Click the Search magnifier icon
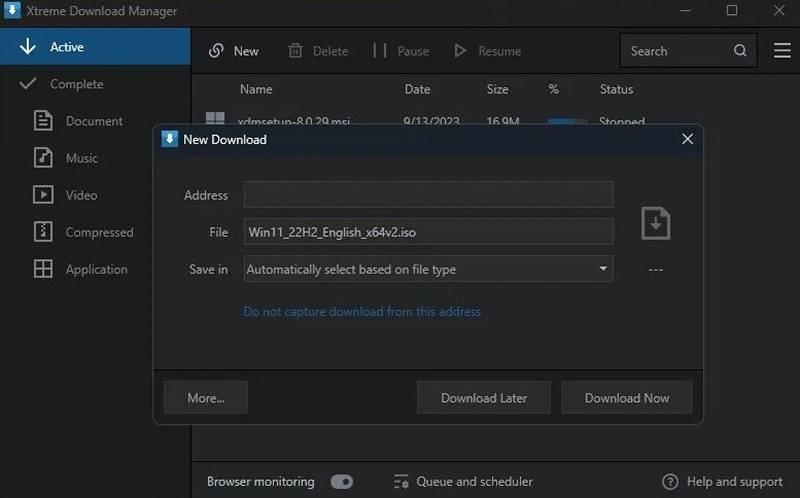This screenshot has height=498, width=800. pos(740,51)
